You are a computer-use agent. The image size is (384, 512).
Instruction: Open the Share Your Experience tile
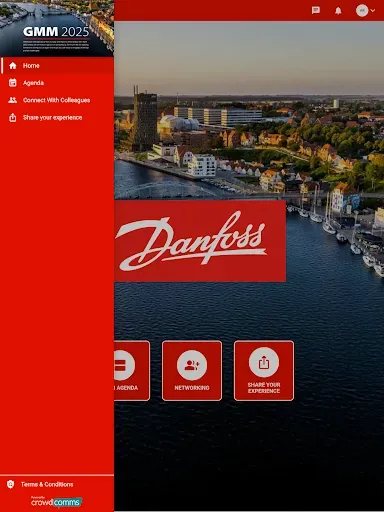point(264,371)
